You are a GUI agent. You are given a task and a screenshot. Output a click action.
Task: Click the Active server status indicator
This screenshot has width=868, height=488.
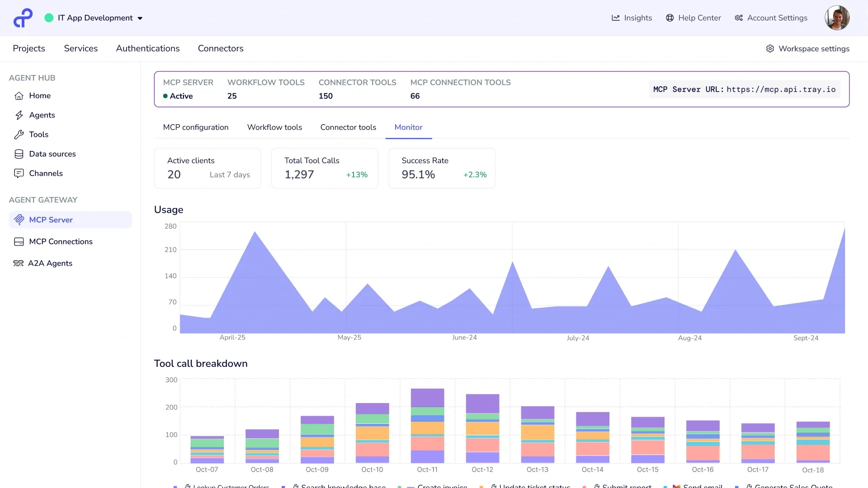click(178, 96)
